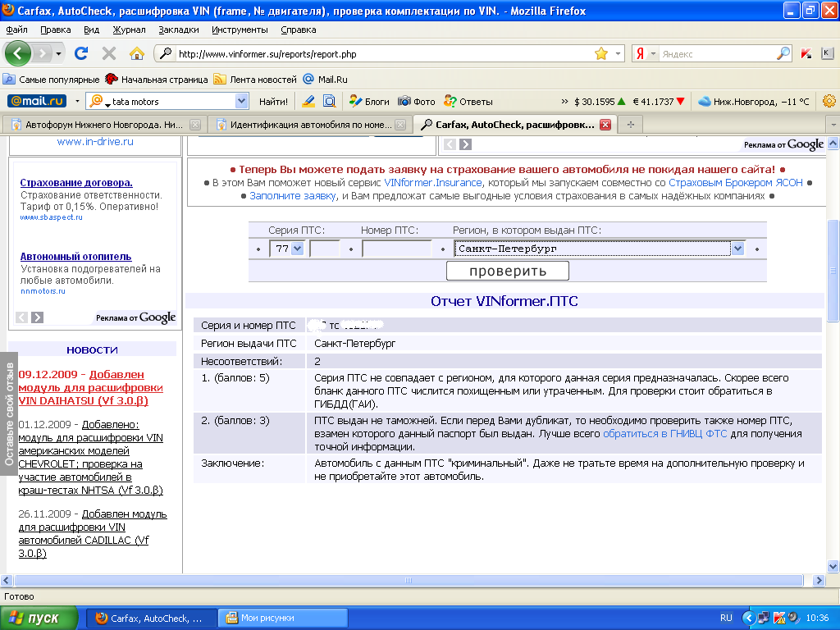
Task: Click the dollar exchange rate 30.1595
Action: (x=600, y=101)
